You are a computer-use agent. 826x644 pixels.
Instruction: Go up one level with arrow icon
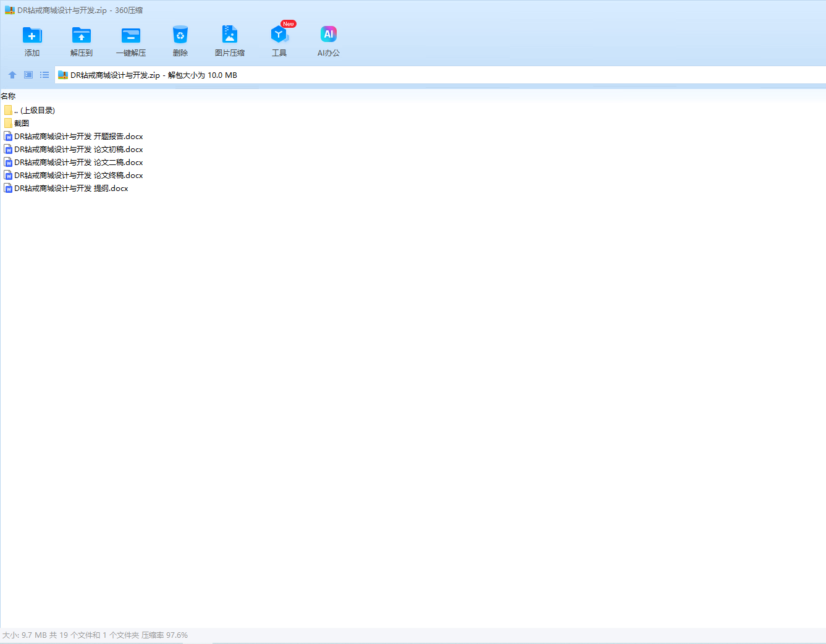(12, 75)
